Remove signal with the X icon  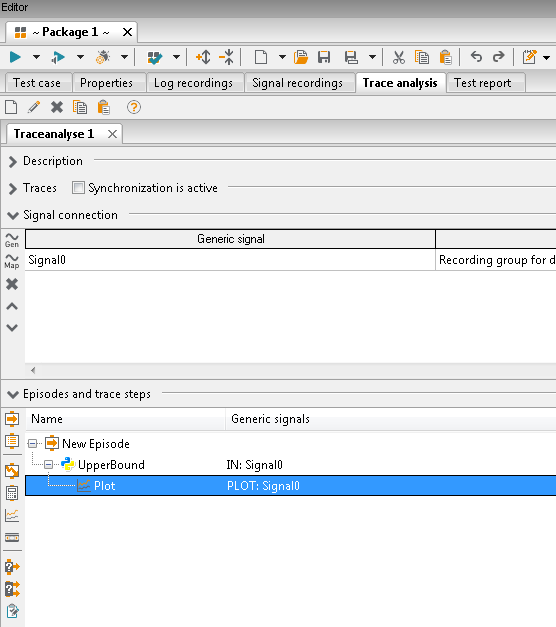(x=12, y=284)
